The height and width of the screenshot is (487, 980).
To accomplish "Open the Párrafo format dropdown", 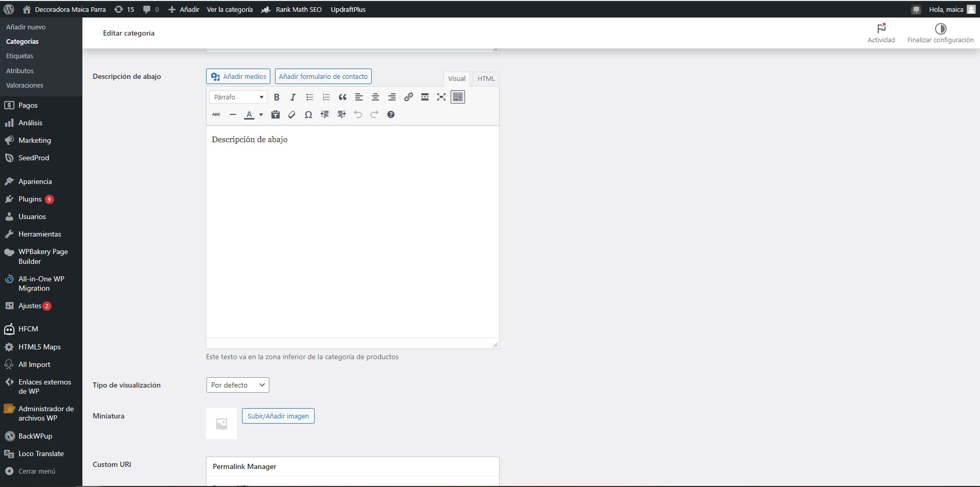I will 238,97.
